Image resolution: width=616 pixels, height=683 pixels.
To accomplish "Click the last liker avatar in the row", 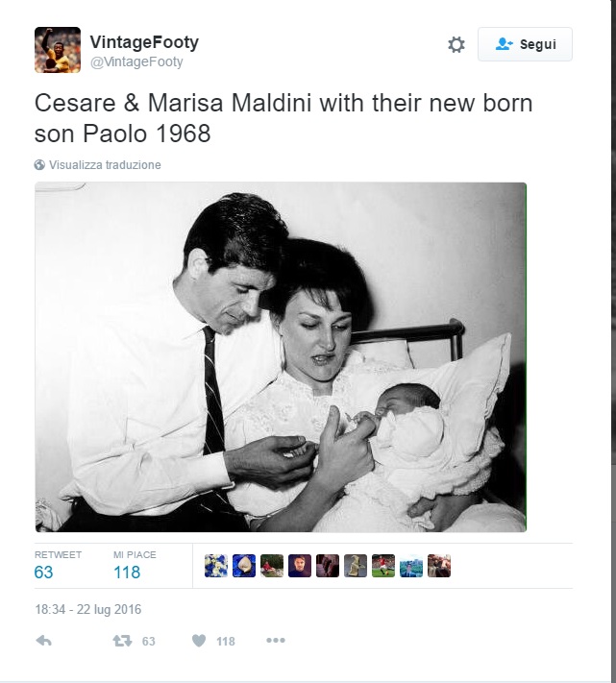I will (439, 567).
